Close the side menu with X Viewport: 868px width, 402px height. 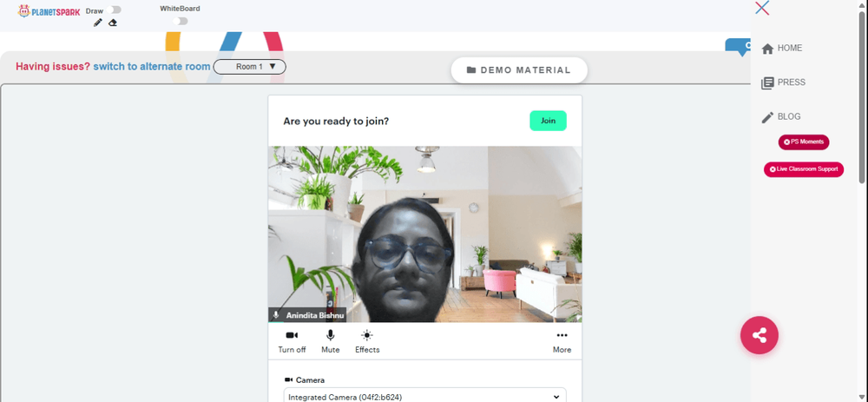pos(762,8)
